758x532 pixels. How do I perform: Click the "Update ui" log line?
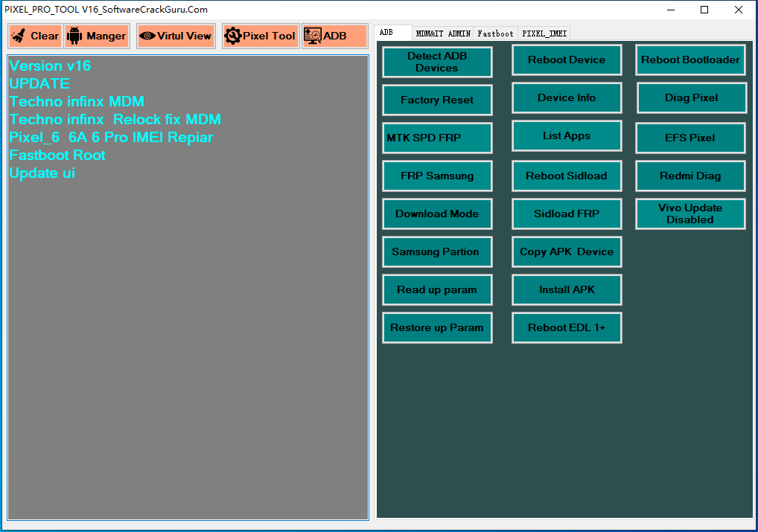(42, 173)
